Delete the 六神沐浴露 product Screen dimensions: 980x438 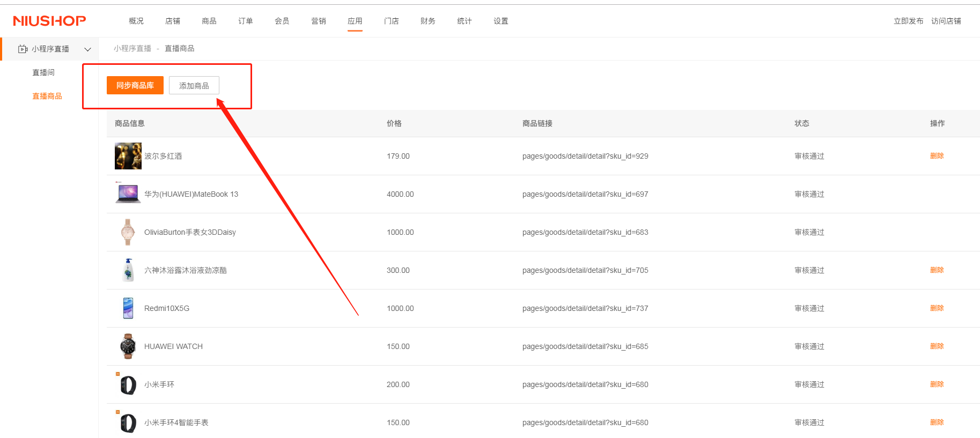937,270
